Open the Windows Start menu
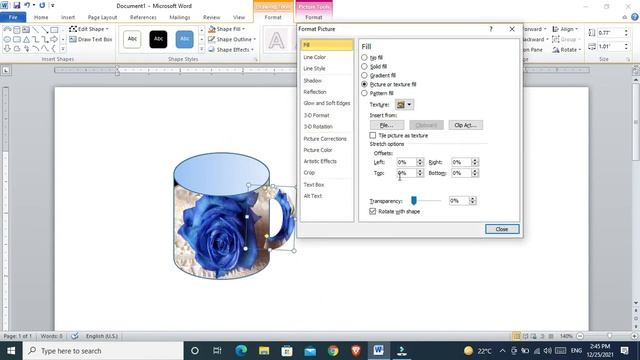 11,351
